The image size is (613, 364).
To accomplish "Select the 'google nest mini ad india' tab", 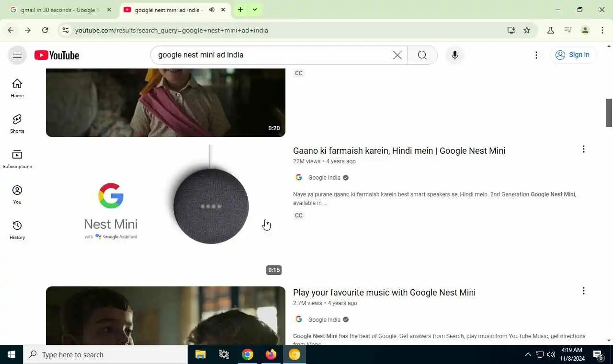I will click(x=169, y=10).
